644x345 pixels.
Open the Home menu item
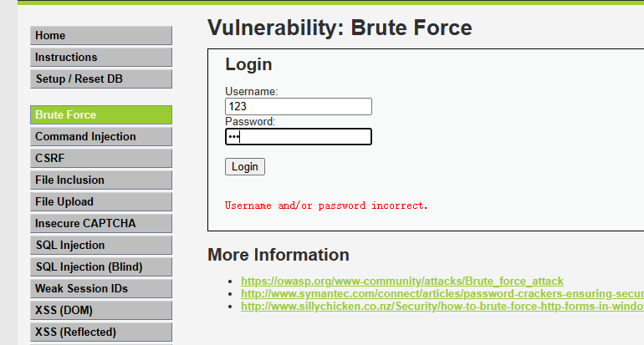click(x=100, y=36)
